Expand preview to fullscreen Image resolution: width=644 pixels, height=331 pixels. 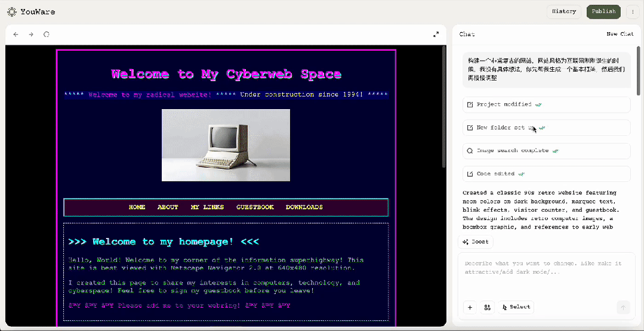[x=436, y=35]
